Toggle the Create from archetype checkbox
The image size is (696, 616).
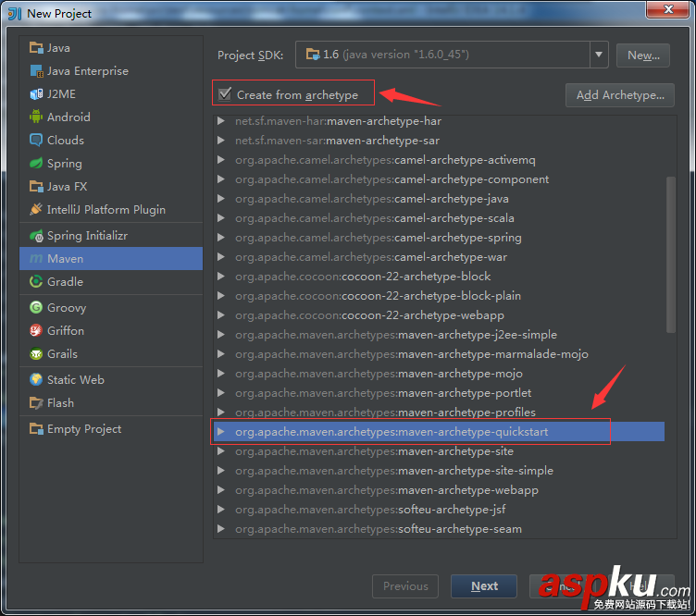[225, 94]
